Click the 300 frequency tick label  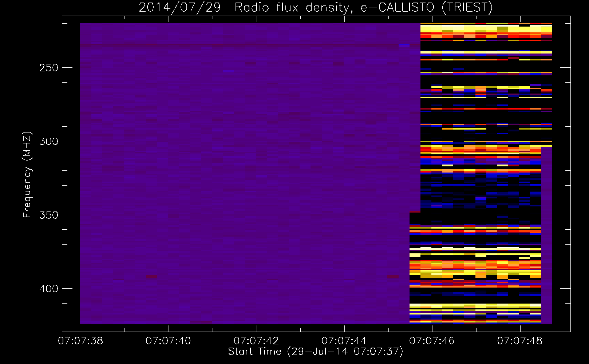[x=49, y=141]
